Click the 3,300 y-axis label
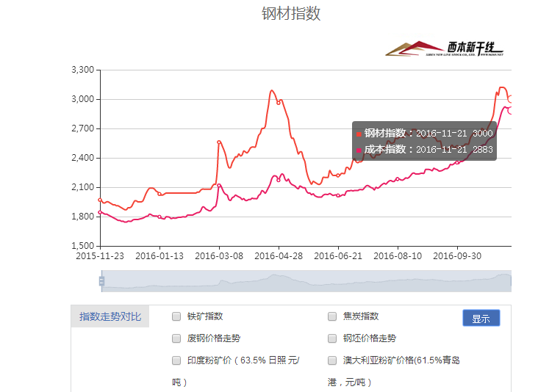 83,70
